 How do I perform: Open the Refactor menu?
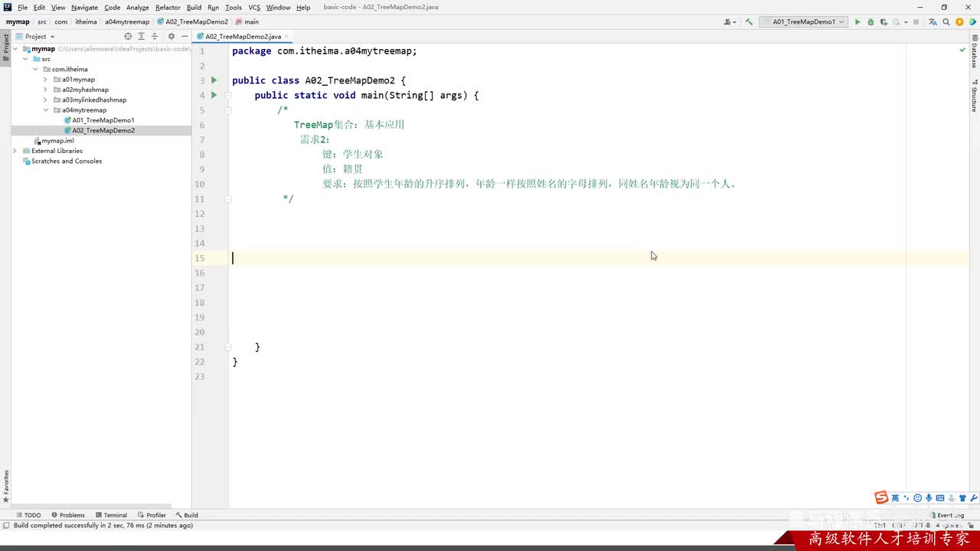coord(168,8)
